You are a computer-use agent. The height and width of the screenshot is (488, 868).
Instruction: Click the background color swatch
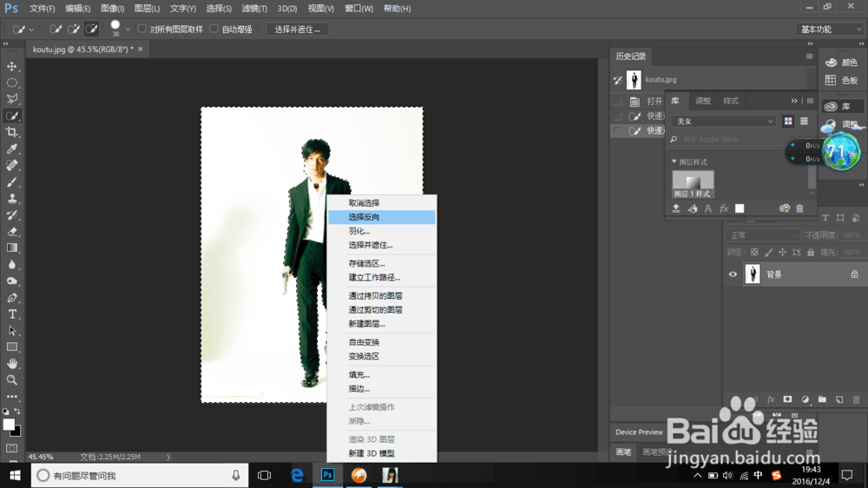tap(17, 432)
